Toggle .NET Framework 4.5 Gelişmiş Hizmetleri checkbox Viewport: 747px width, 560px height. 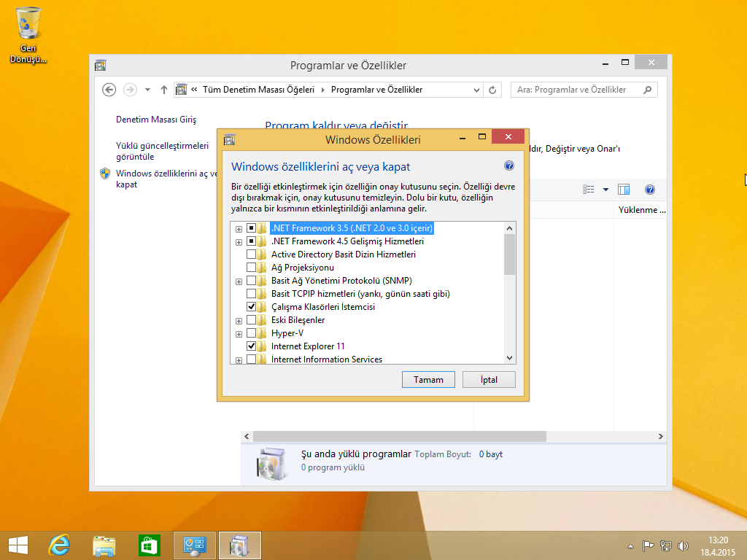pos(251,241)
